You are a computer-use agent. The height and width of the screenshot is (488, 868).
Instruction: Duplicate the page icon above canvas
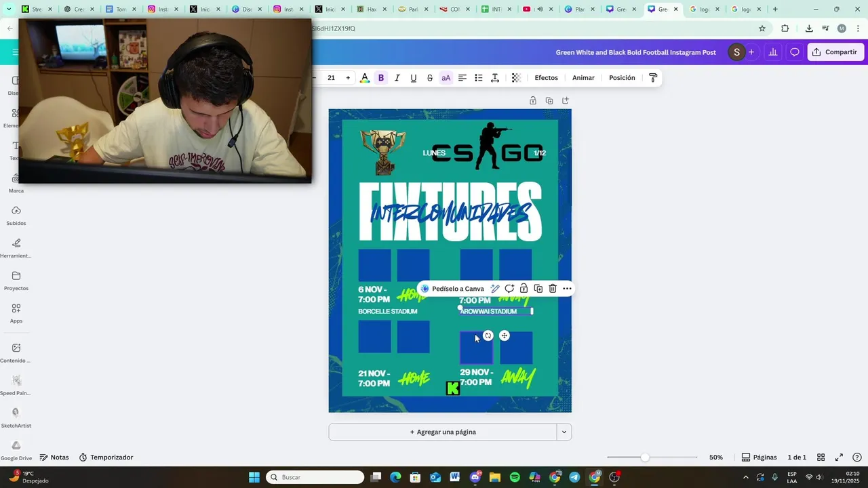pyautogui.click(x=549, y=100)
